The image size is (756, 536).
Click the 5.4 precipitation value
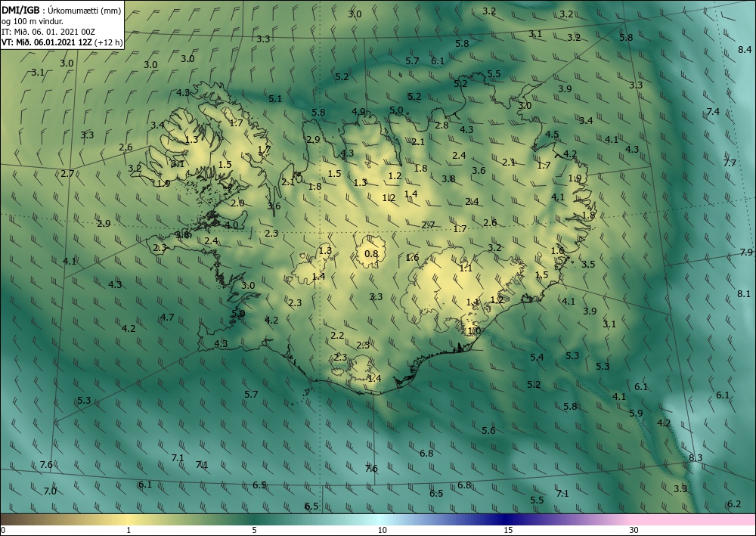click(x=537, y=357)
